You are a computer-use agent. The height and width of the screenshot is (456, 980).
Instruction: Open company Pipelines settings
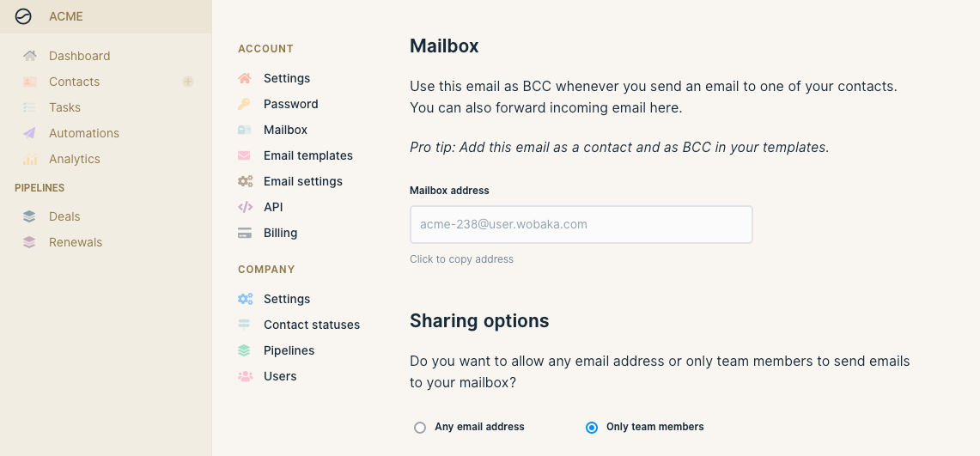click(289, 350)
